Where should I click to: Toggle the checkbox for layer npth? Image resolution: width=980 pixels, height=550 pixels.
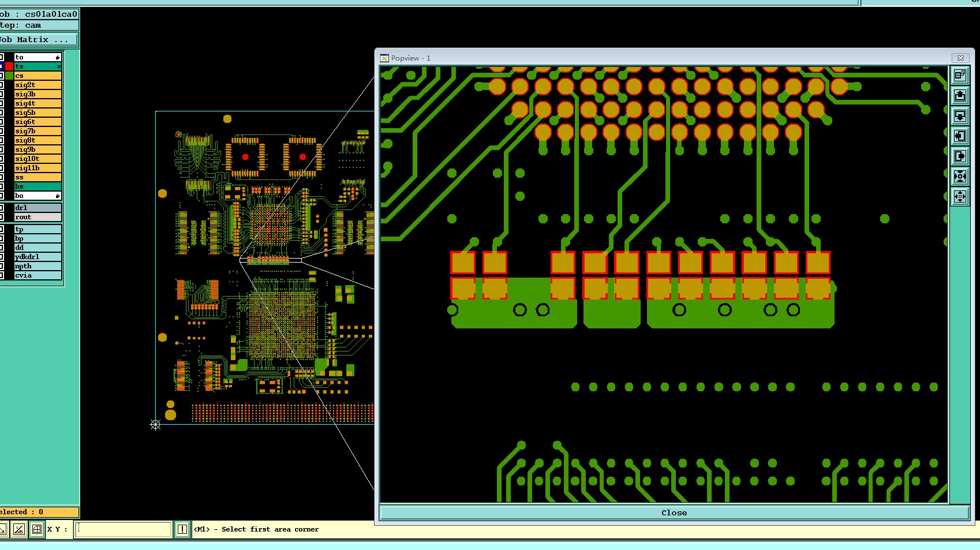pos(2,266)
